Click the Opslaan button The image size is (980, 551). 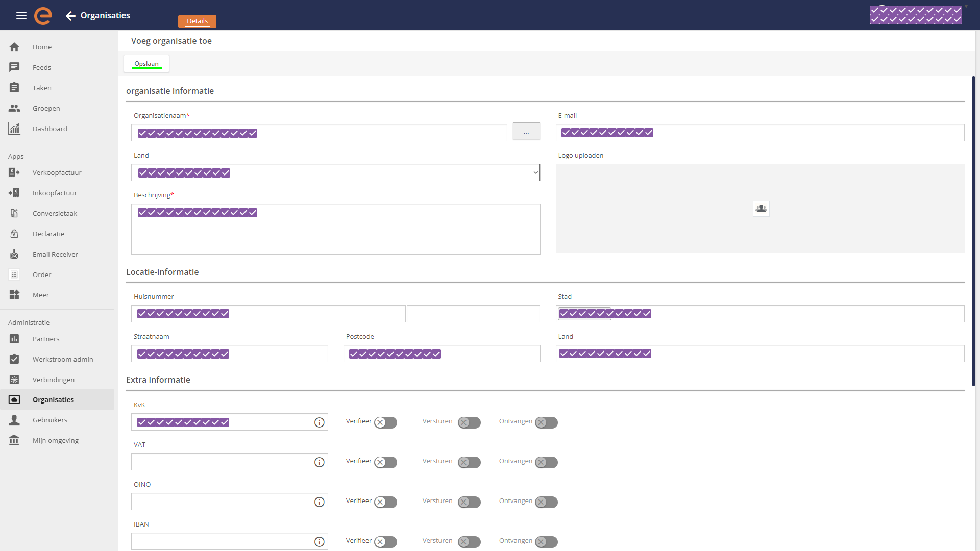(x=146, y=64)
